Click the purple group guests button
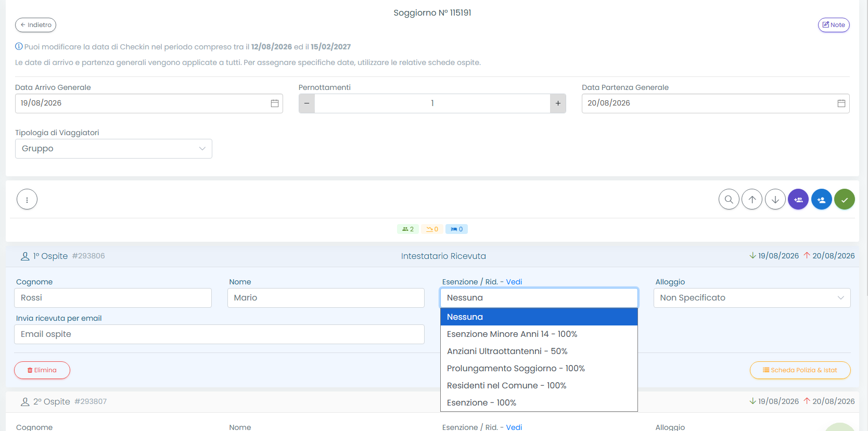The width and height of the screenshot is (868, 431). [798, 199]
